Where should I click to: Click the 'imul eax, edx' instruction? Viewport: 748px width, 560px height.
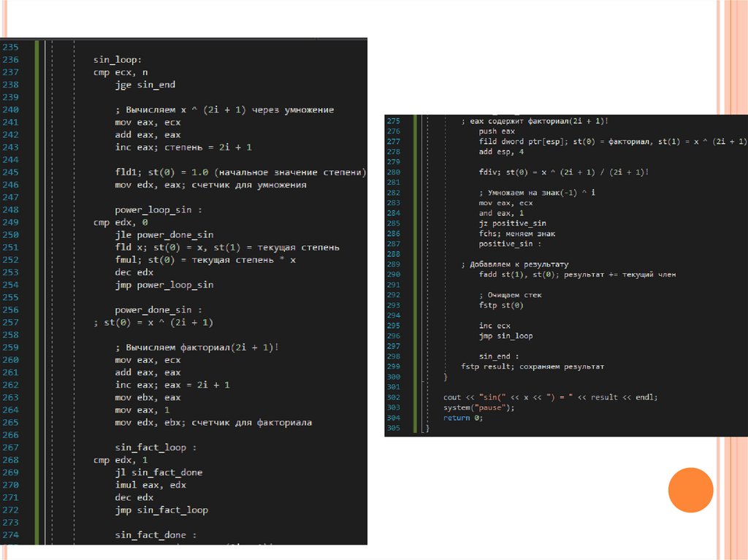coord(150,485)
